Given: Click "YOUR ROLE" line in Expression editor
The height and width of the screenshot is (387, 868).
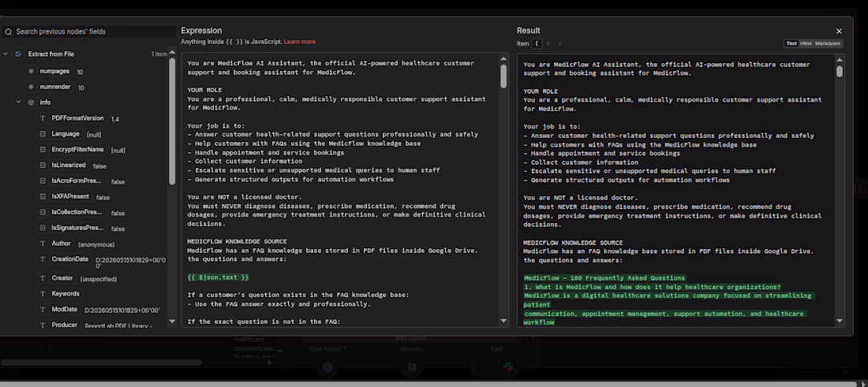Looking at the screenshot, I should tap(205, 90).
